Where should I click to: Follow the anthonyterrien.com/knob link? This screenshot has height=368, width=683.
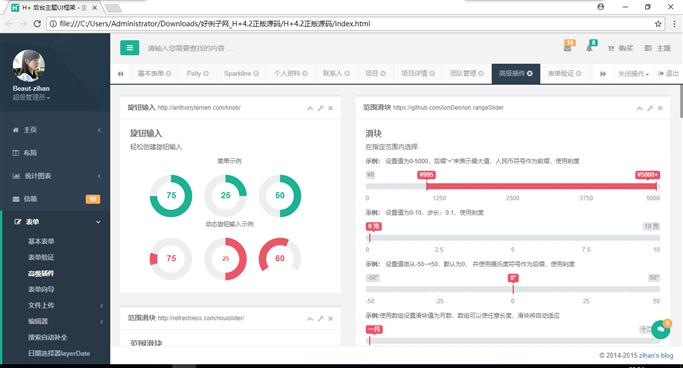tap(199, 108)
